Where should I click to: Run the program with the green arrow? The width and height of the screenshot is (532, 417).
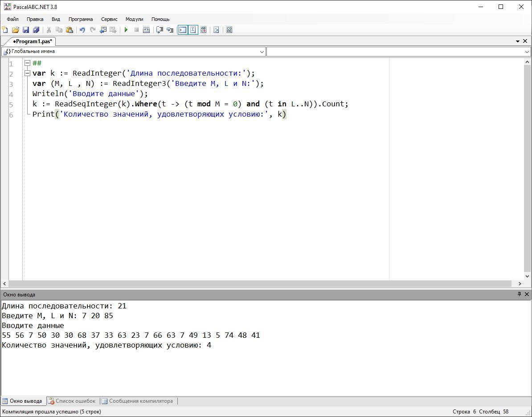[126, 30]
